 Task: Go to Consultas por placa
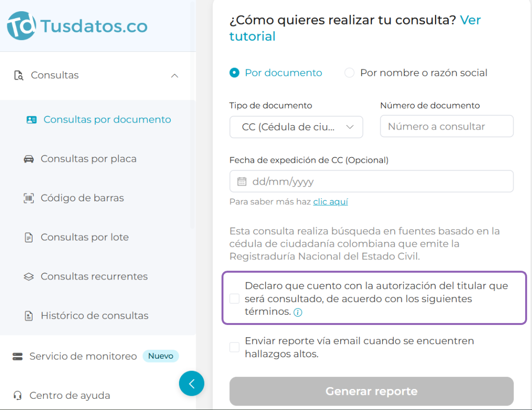pyautogui.click(x=88, y=159)
